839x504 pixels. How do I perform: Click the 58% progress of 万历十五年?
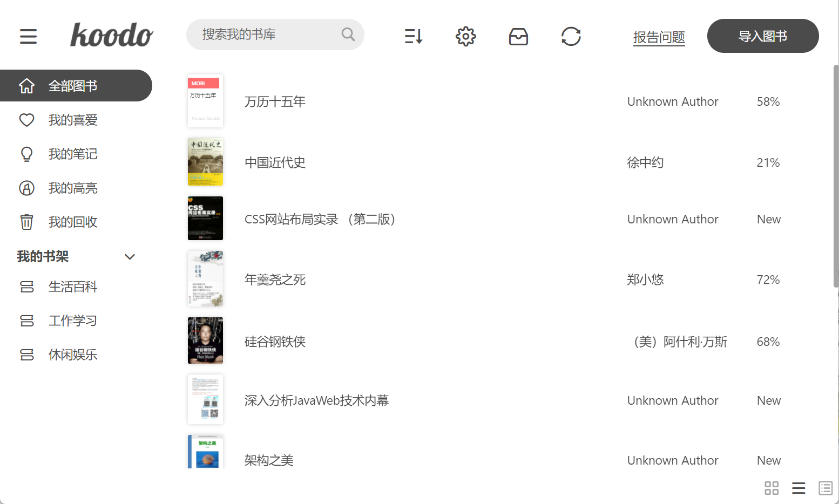point(768,101)
